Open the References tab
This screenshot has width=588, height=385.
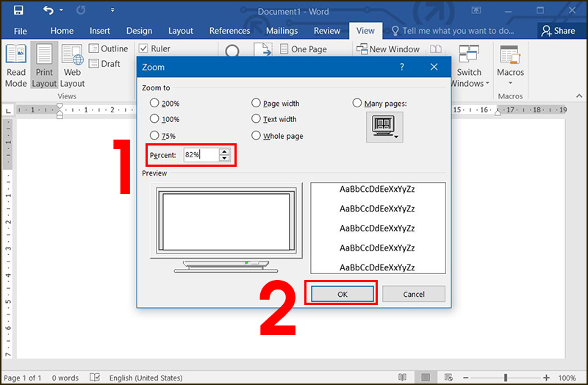click(x=229, y=31)
